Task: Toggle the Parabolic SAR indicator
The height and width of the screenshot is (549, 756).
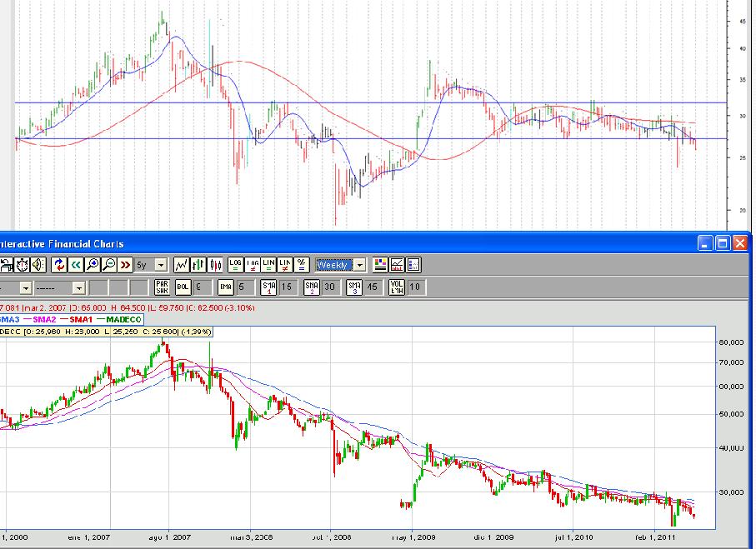Action: 163,287
